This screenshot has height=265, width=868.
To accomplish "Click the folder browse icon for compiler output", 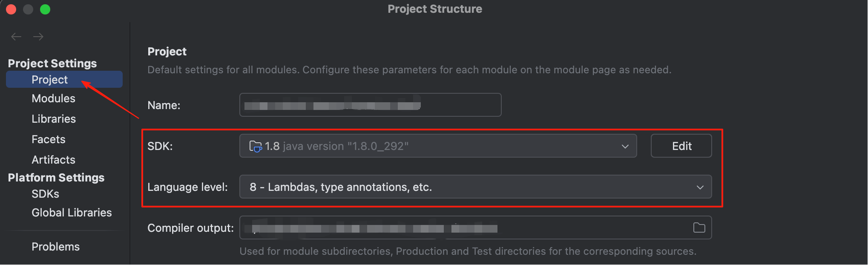I will pos(699,228).
